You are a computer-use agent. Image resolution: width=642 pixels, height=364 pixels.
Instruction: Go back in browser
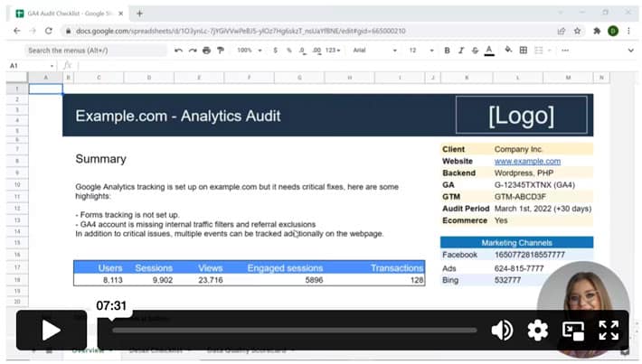click(x=17, y=31)
